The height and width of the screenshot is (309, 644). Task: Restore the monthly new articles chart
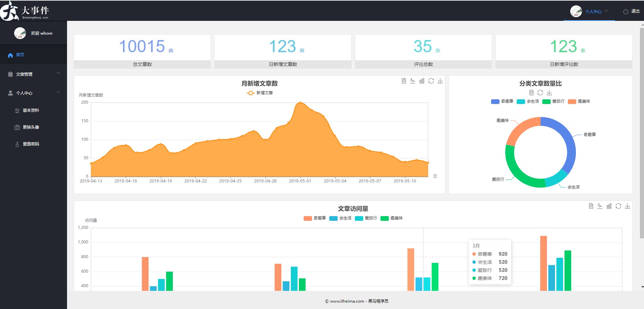[x=431, y=81]
